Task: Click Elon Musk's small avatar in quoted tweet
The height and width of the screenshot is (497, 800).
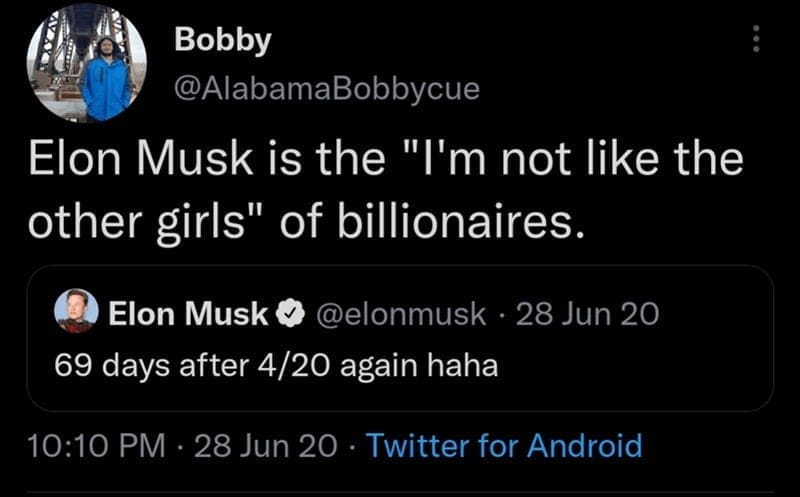Action: click(x=76, y=312)
